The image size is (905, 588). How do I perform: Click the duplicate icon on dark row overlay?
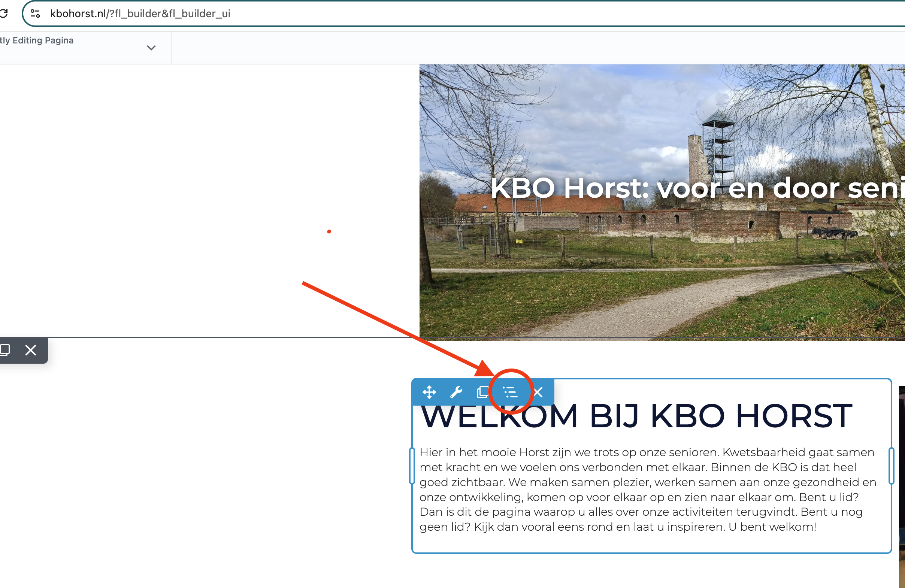pos(5,350)
